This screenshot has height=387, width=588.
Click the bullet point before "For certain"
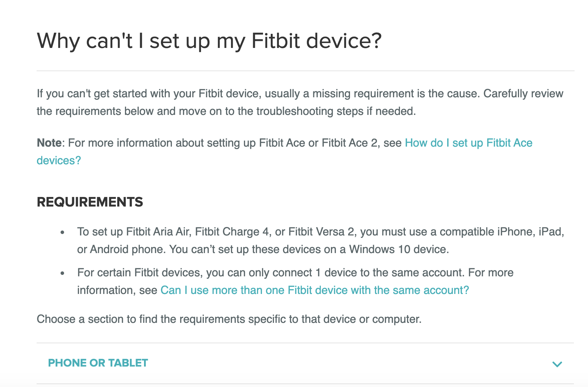click(63, 273)
